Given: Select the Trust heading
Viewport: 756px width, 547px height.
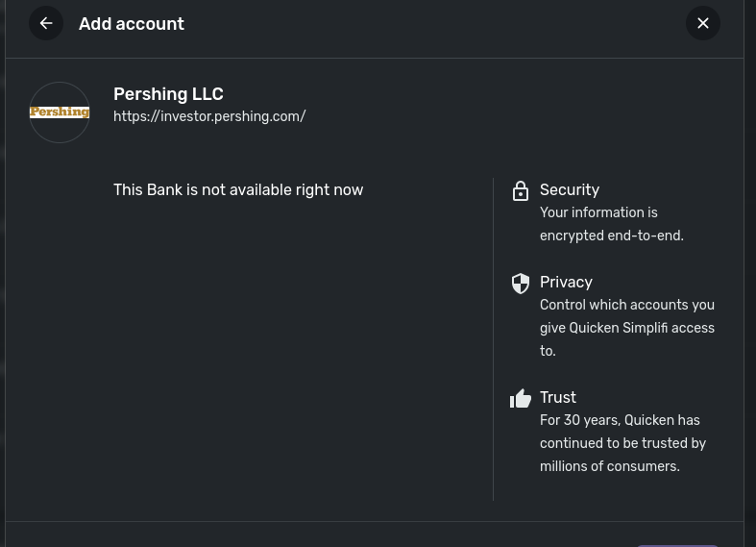Looking at the screenshot, I should 558,397.
